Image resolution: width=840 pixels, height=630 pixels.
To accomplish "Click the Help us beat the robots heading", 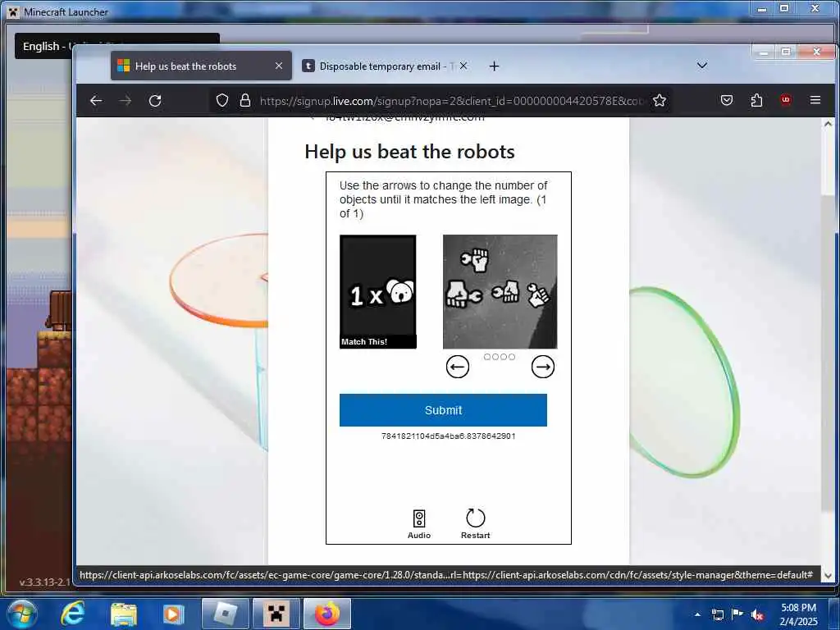I will 409,152.
